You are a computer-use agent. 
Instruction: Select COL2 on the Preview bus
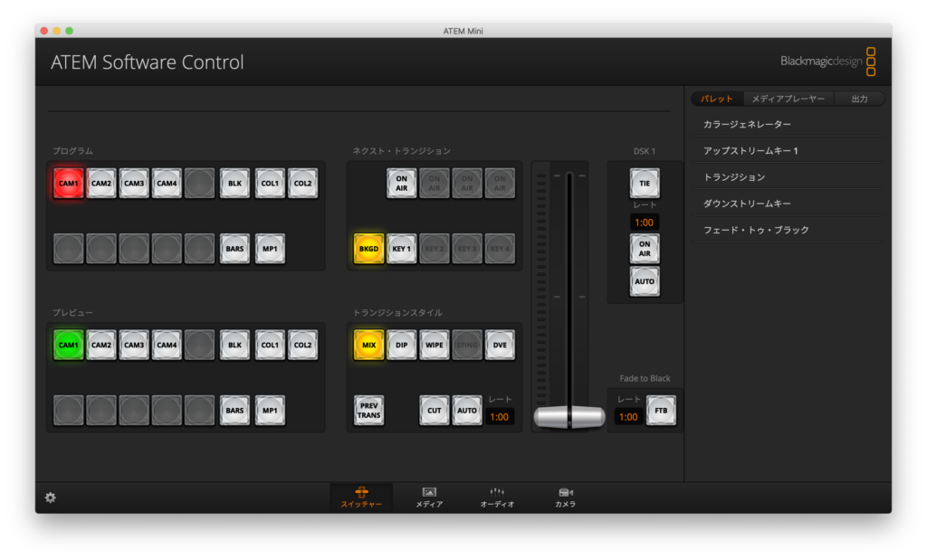302,345
